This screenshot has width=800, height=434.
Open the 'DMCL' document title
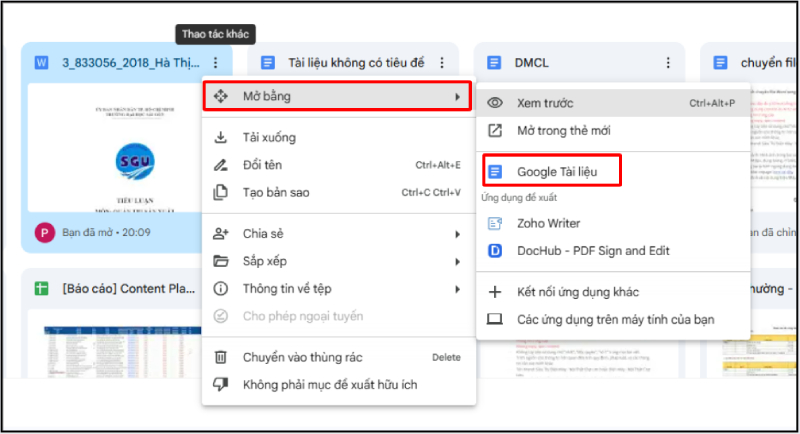point(532,63)
